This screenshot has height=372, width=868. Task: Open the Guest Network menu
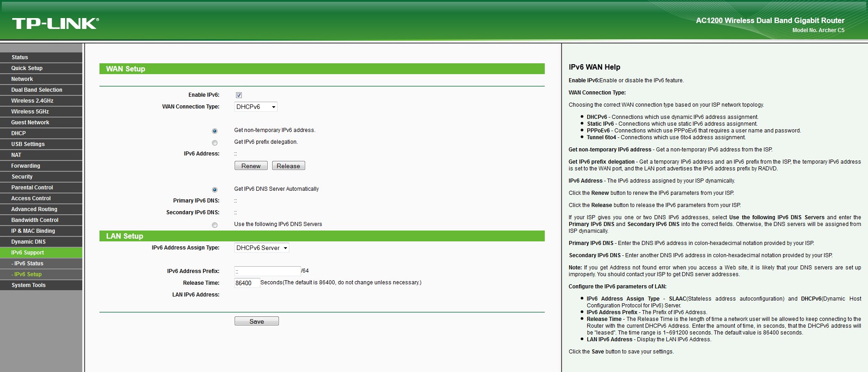(41, 122)
